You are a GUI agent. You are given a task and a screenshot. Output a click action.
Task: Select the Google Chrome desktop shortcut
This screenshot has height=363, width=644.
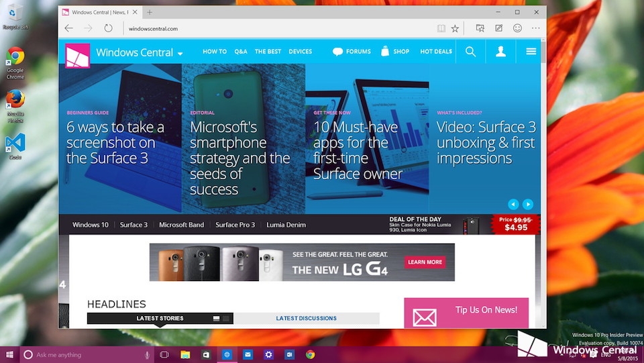[x=15, y=63]
